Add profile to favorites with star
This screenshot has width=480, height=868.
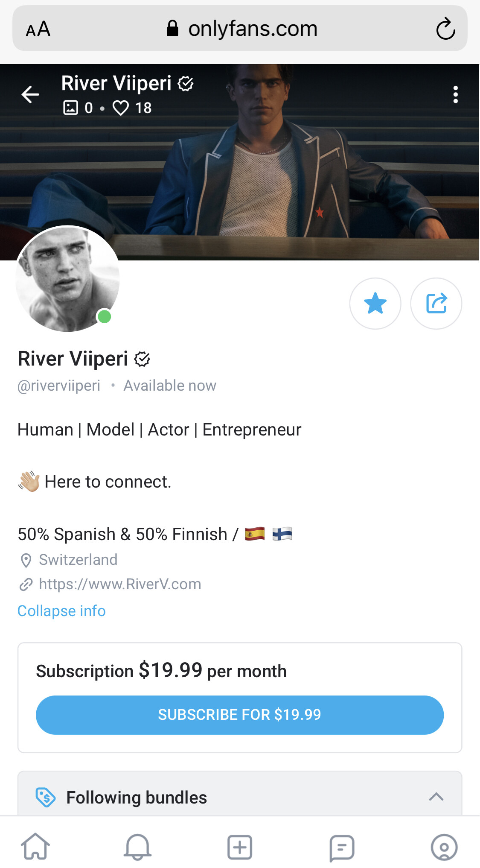[x=375, y=303]
